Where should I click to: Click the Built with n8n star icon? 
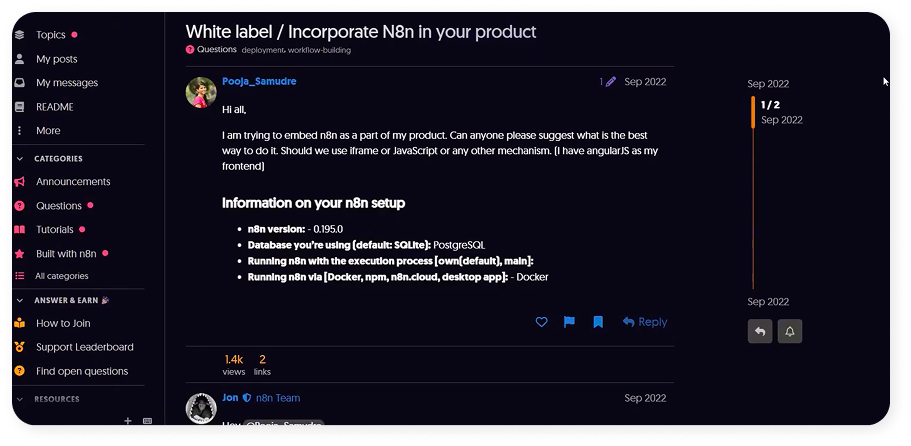pos(20,254)
